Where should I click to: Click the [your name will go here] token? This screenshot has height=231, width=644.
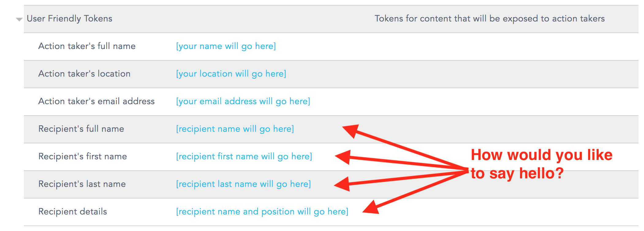tap(226, 46)
